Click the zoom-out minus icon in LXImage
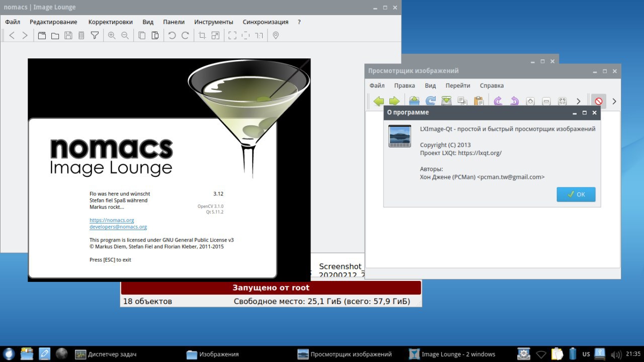Image resolution: width=644 pixels, height=362 pixels. (546, 101)
